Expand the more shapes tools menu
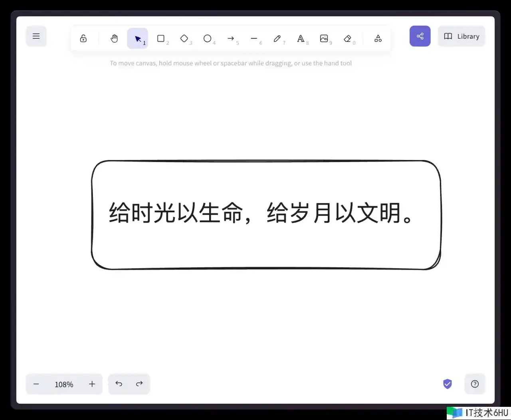The width and height of the screenshot is (511, 420). (378, 38)
